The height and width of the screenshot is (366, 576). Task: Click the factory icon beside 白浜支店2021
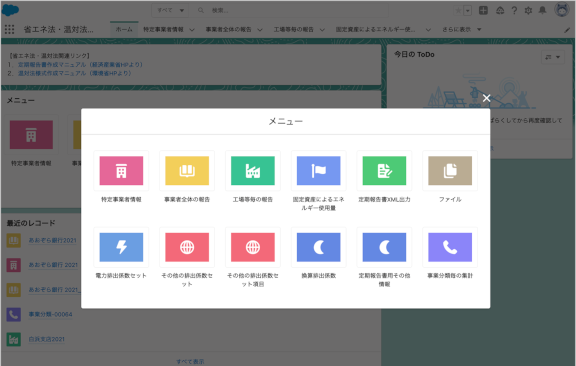(x=14, y=339)
